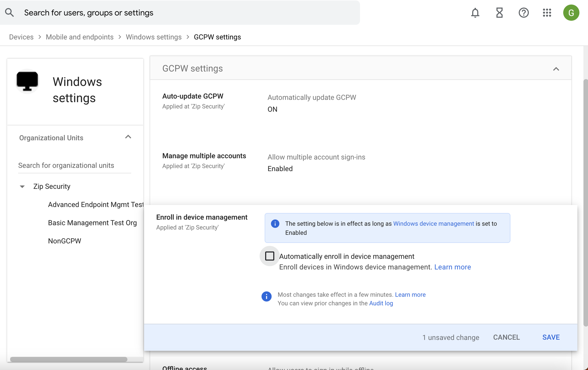Open the notifications bell

[x=475, y=13]
